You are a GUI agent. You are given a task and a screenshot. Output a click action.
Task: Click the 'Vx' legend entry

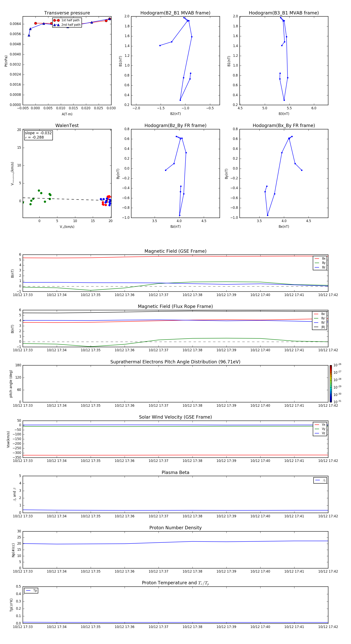(320, 424)
